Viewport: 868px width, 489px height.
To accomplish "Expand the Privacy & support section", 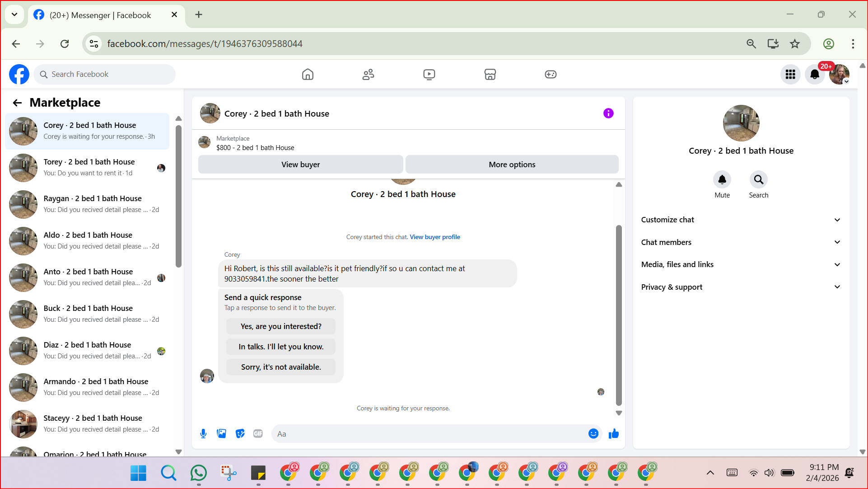I will click(x=741, y=287).
